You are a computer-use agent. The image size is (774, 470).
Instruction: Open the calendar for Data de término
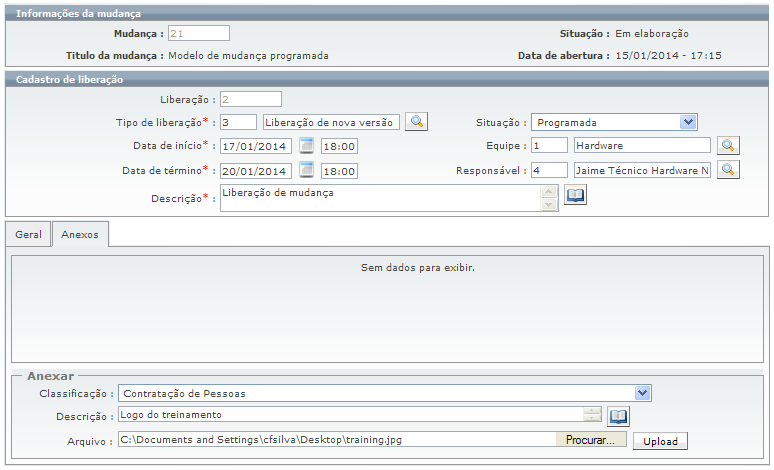[x=307, y=170]
